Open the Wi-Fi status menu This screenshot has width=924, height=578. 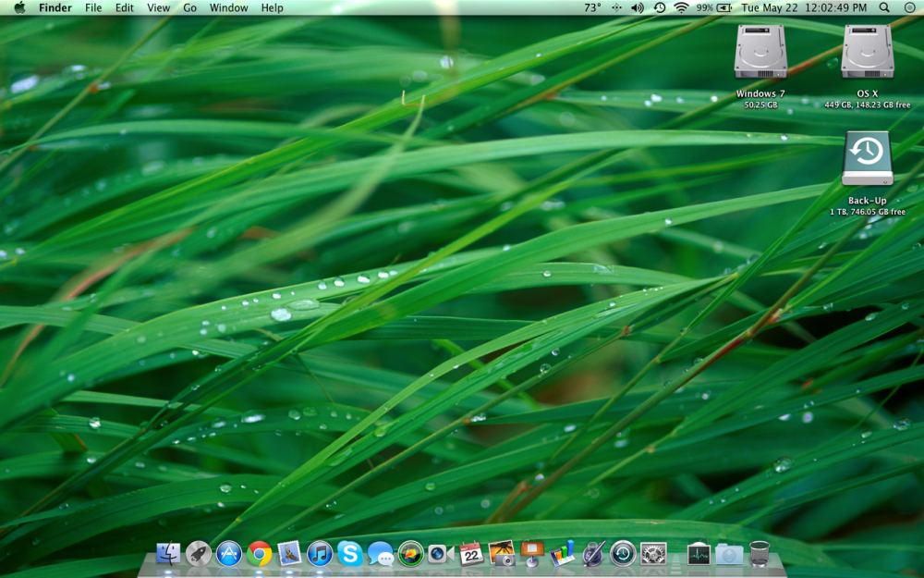681,7
